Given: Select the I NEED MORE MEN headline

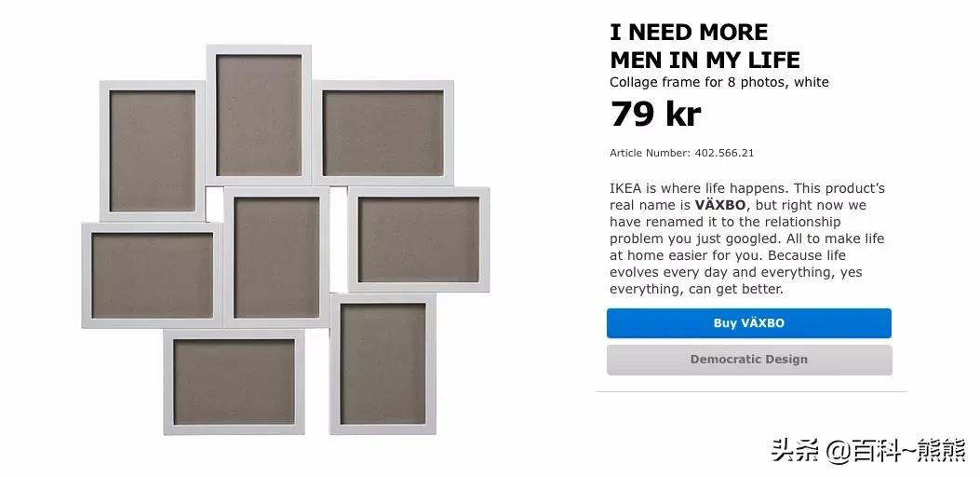Looking at the screenshot, I should point(705,46).
